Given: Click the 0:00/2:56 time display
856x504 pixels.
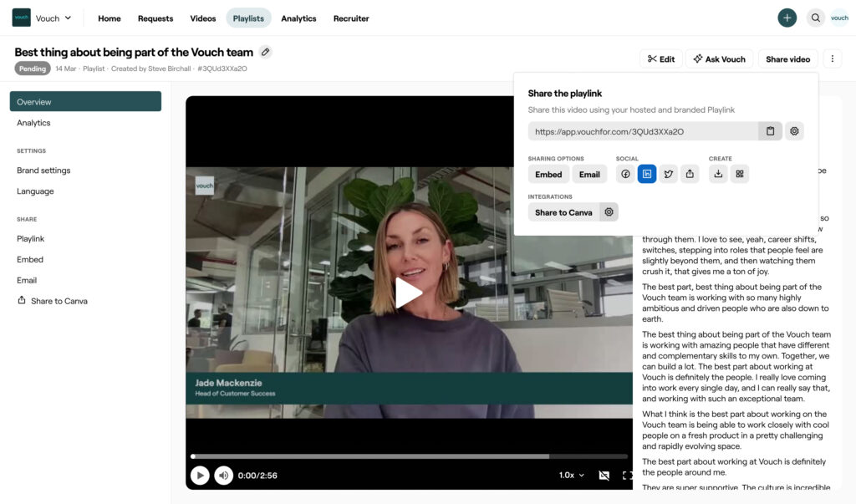Looking at the screenshot, I should coord(257,476).
